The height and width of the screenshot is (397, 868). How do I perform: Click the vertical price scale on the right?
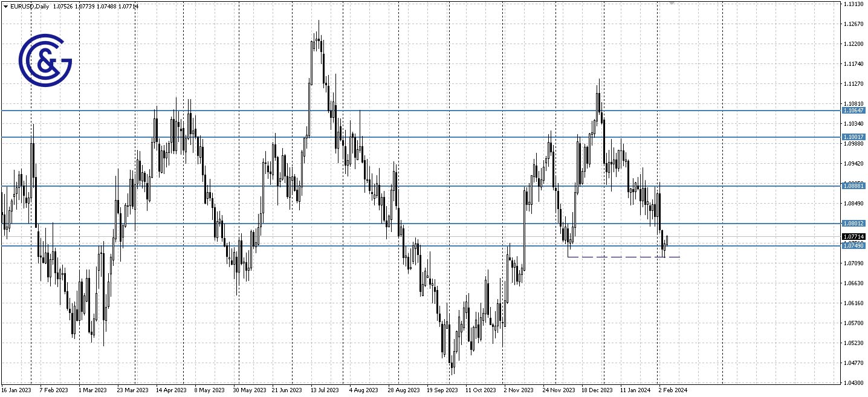click(x=855, y=302)
